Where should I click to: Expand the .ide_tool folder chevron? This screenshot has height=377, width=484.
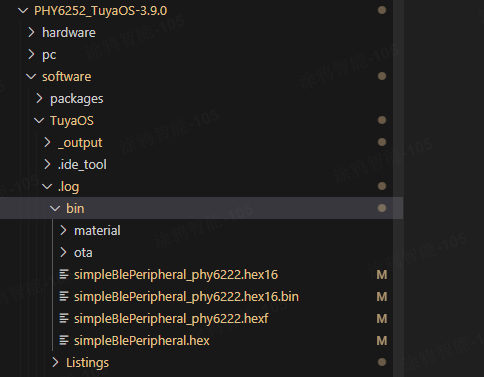(47, 165)
